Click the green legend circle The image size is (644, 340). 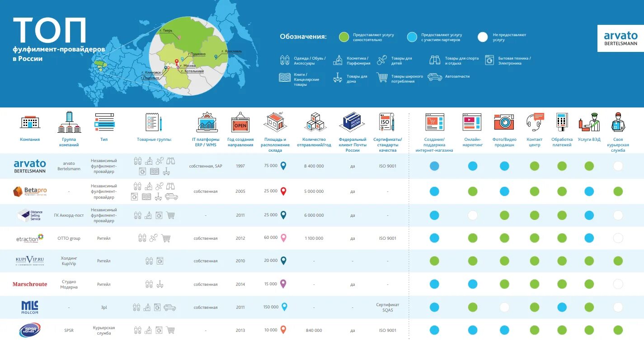(x=344, y=37)
